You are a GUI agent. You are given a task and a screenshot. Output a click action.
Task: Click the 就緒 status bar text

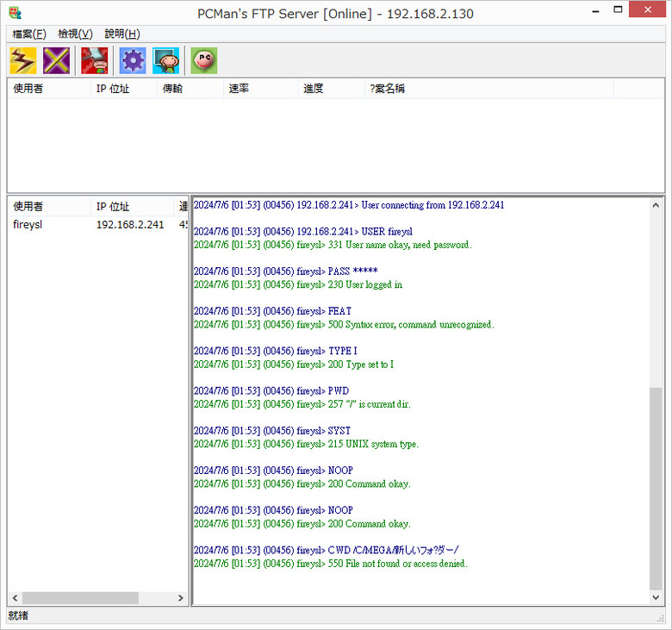point(18,616)
